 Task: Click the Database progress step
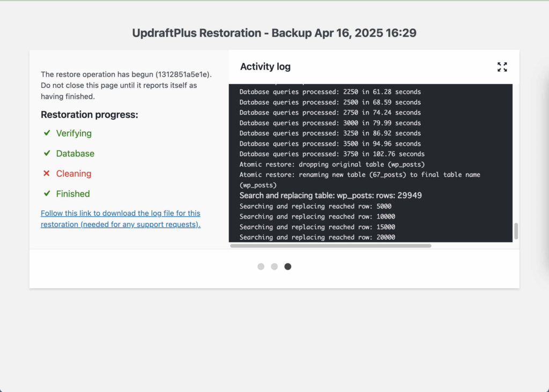[x=75, y=154]
